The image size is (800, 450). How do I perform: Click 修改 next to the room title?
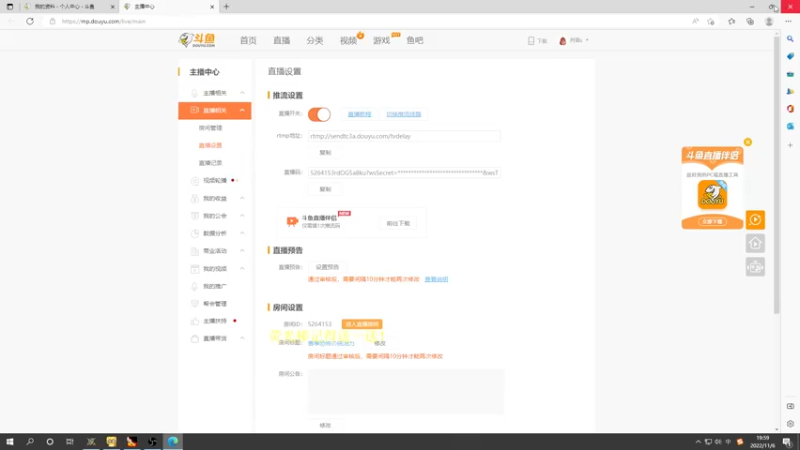click(x=380, y=343)
